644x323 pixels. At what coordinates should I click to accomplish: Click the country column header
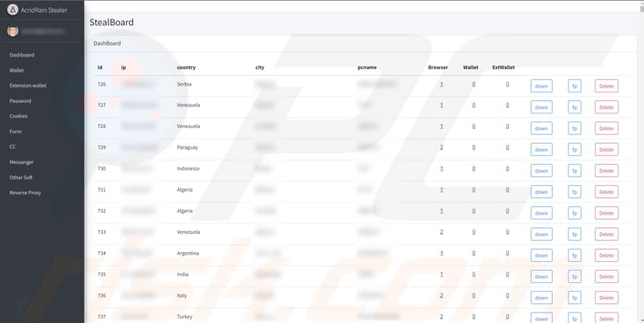pos(186,68)
